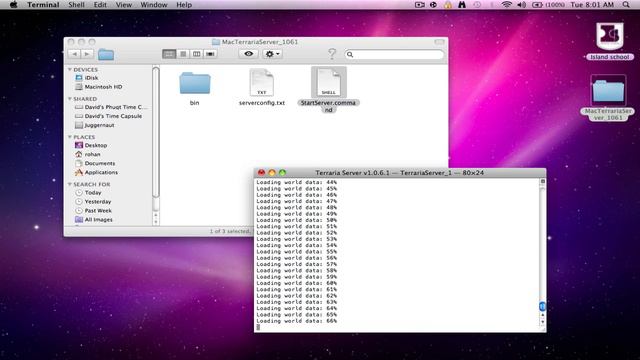Go forward in Finder window
This screenshot has width=640, height=360.
pyautogui.click(x=87, y=54)
